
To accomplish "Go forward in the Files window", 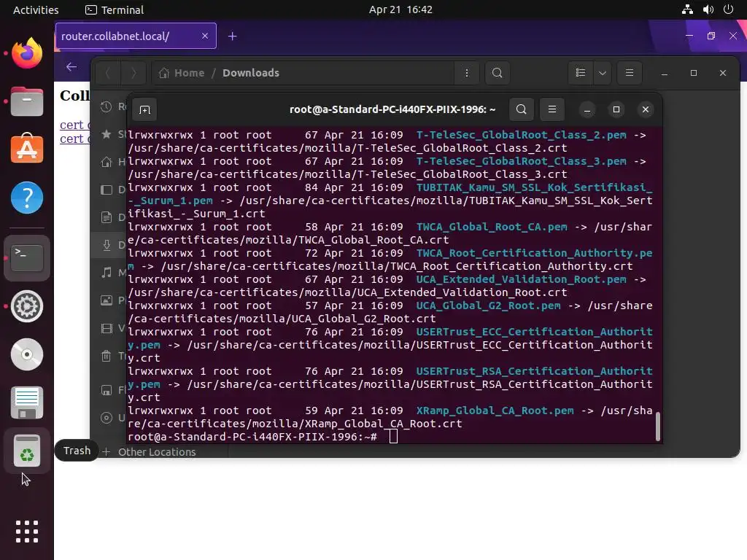I will pyautogui.click(x=133, y=73).
